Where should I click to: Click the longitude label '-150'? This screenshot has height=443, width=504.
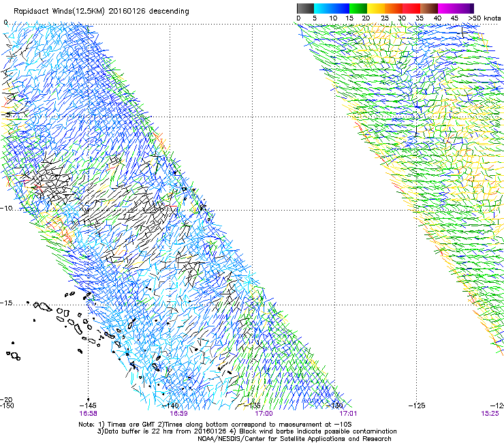(x=7, y=406)
